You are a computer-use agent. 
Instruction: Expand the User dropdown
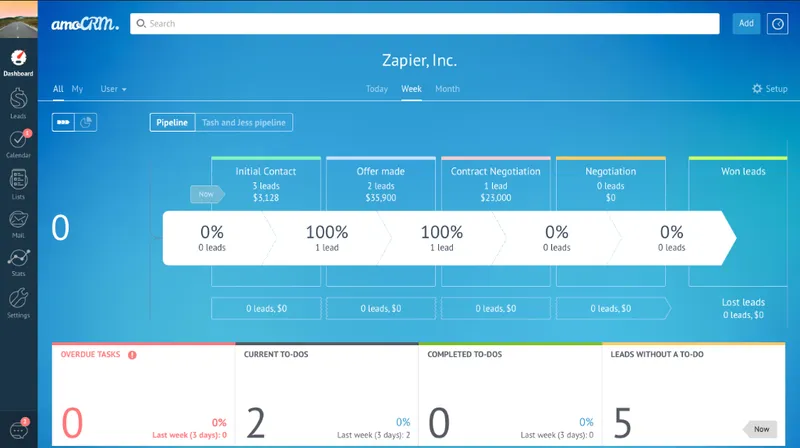point(113,89)
